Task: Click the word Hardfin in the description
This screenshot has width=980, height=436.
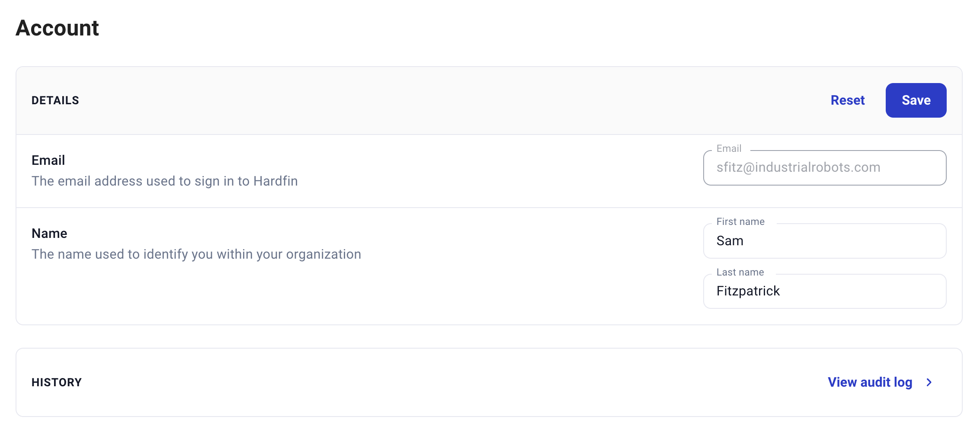Action: pyautogui.click(x=275, y=181)
